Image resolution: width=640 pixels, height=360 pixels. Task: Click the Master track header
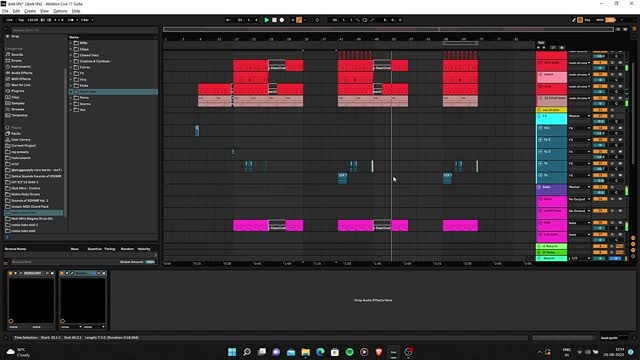pyautogui.click(x=551, y=258)
